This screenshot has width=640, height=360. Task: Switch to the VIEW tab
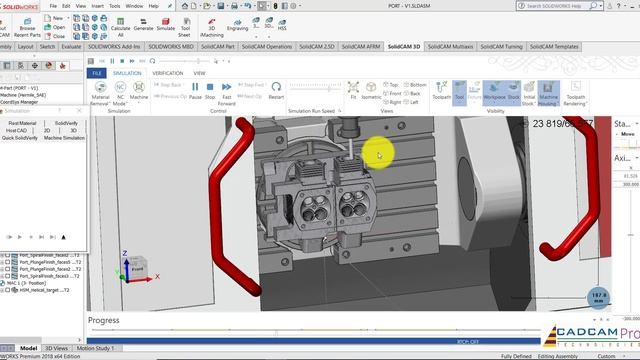(x=199, y=73)
